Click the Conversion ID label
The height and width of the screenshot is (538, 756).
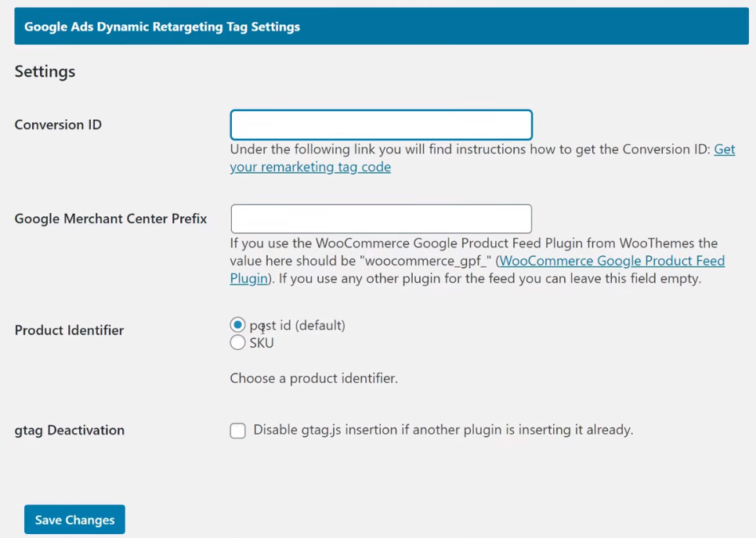[58, 125]
